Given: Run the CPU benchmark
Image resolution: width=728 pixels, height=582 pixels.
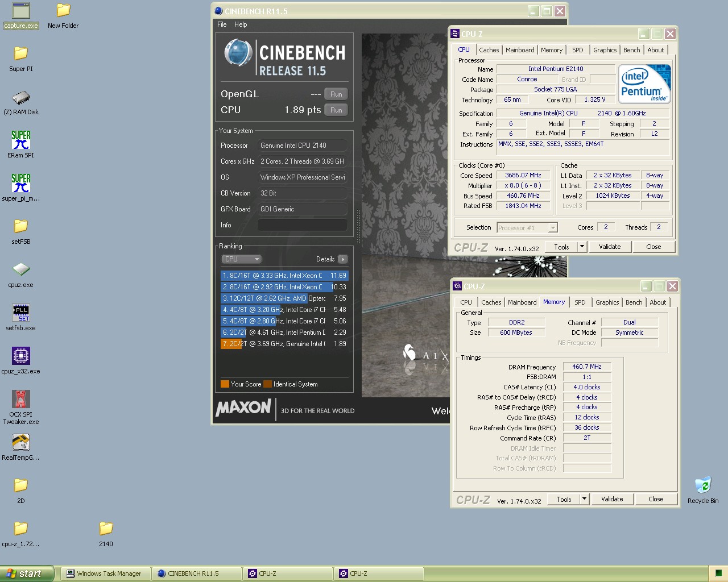Looking at the screenshot, I should pos(336,110).
